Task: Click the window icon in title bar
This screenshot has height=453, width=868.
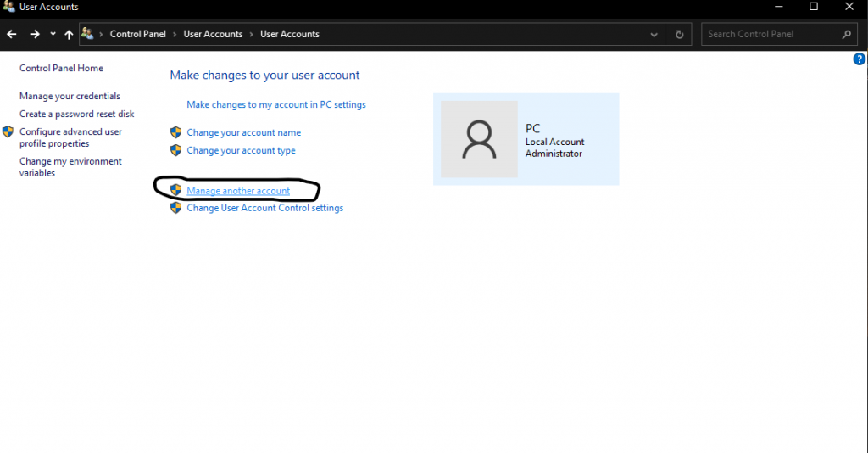Action: click(8, 7)
